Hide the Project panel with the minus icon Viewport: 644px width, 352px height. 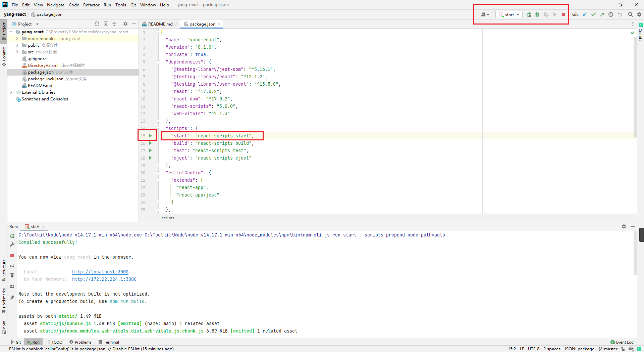(134, 24)
